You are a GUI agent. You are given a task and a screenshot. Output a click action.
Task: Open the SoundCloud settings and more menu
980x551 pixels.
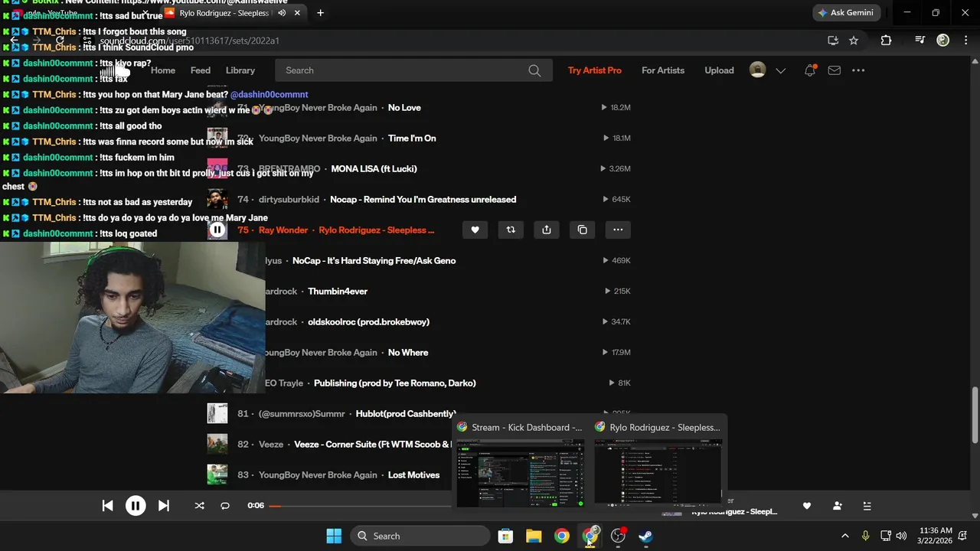point(858,70)
